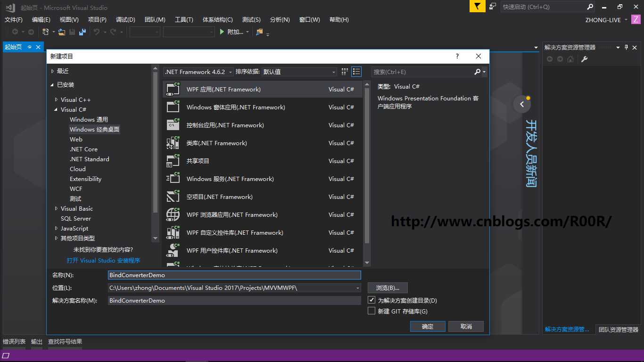Click the 解决方案名称 input field
644x362 pixels.
pos(234,300)
